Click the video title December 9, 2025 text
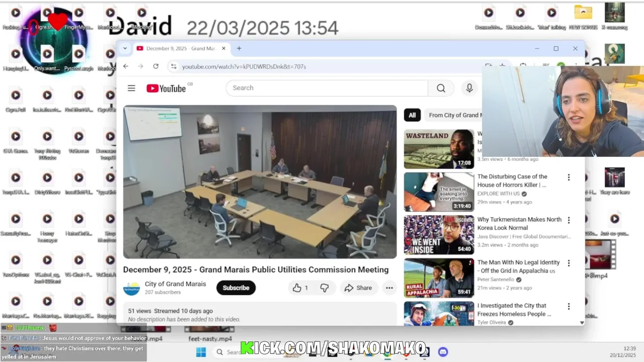 [256, 269]
